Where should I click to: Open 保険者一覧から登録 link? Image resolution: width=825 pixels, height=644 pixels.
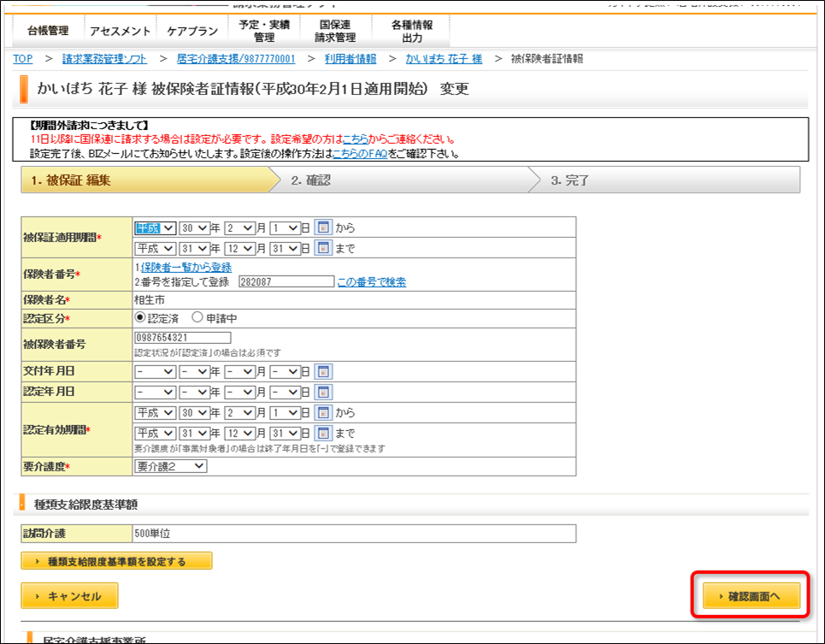click(x=186, y=268)
